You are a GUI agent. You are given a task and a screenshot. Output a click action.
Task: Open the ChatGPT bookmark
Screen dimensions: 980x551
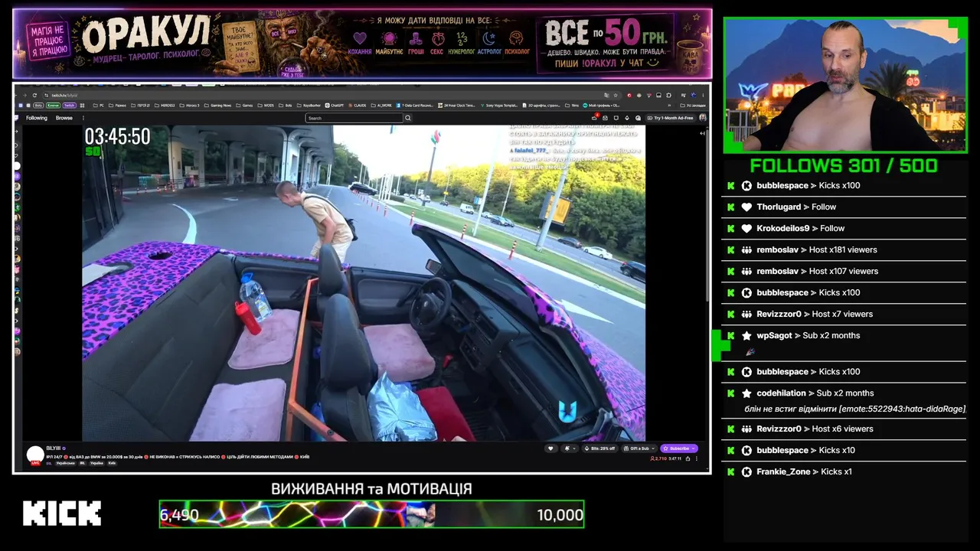(x=335, y=105)
